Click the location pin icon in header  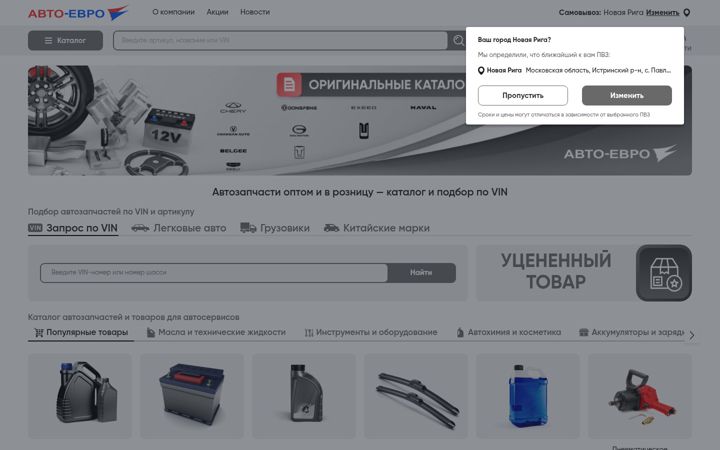(x=686, y=12)
